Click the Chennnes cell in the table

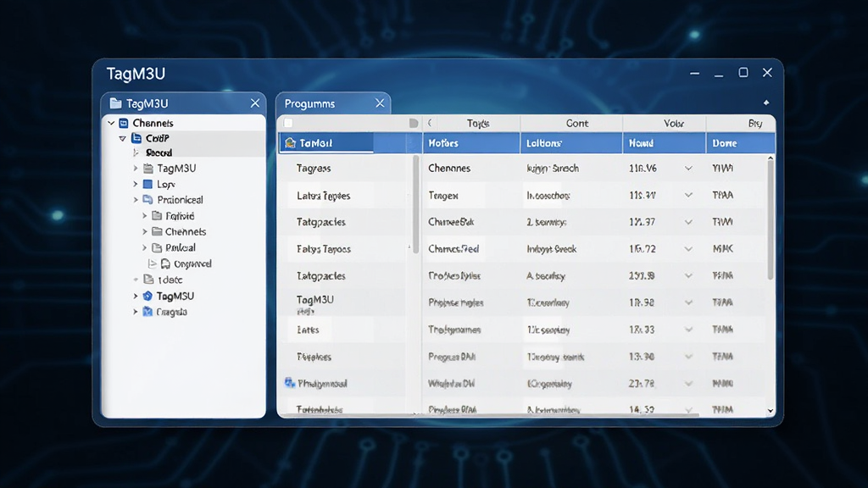(449, 169)
